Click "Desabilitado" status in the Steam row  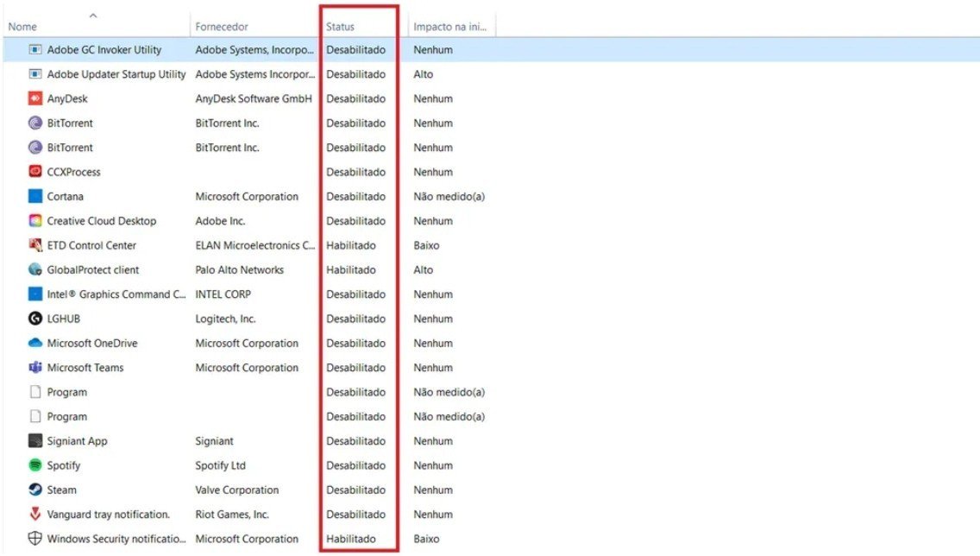[355, 489]
